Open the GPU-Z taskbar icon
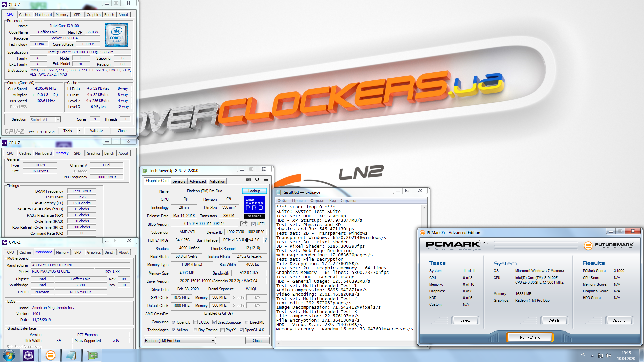The height and width of the screenshot is (362, 644). point(92,355)
